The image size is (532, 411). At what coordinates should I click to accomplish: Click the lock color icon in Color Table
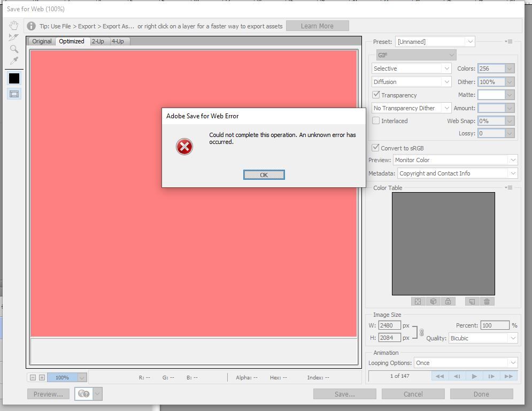pos(448,301)
